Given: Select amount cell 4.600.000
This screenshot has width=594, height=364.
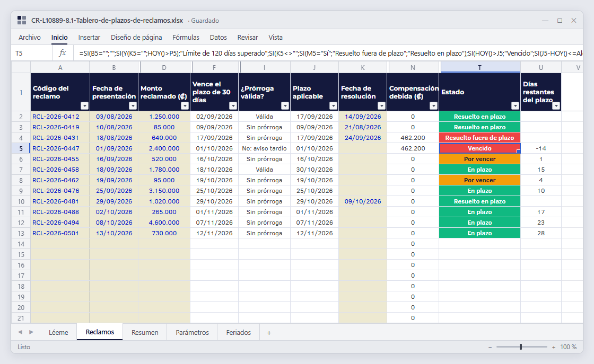Looking at the screenshot, I should click(164, 223).
